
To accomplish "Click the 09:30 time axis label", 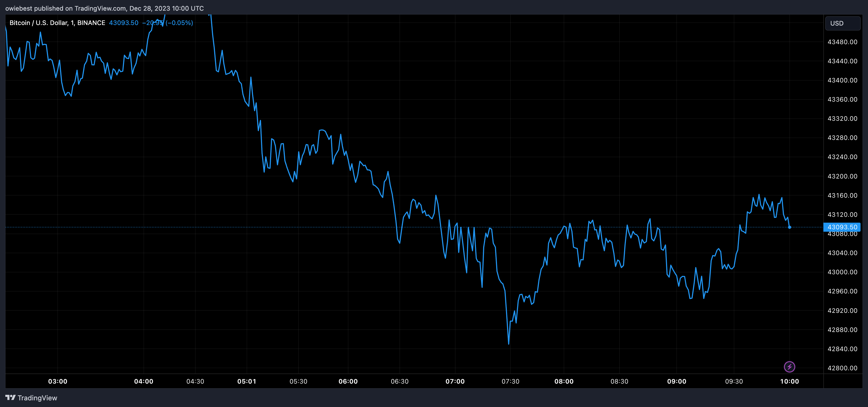I will pyautogui.click(x=734, y=381).
